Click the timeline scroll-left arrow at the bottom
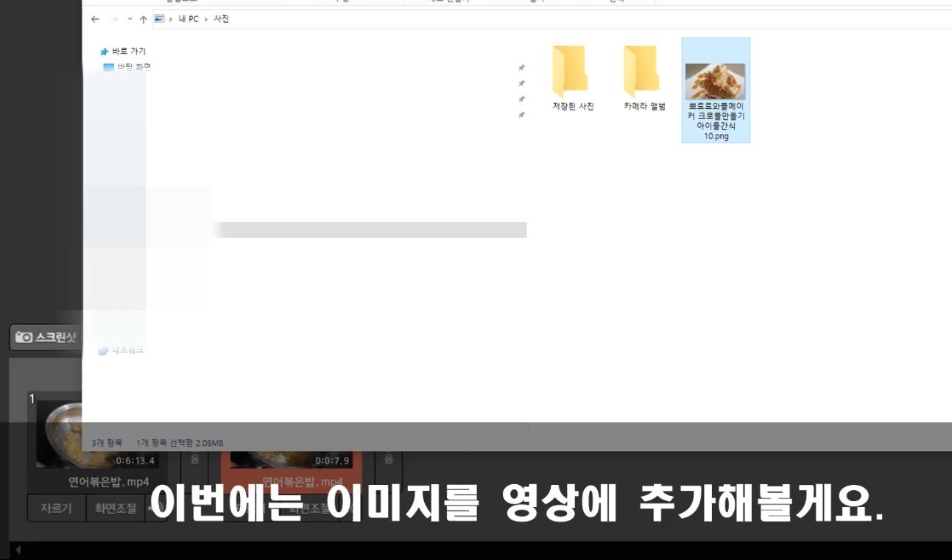The height and width of the screenshot is (560, 952). [x=18, y=550]
